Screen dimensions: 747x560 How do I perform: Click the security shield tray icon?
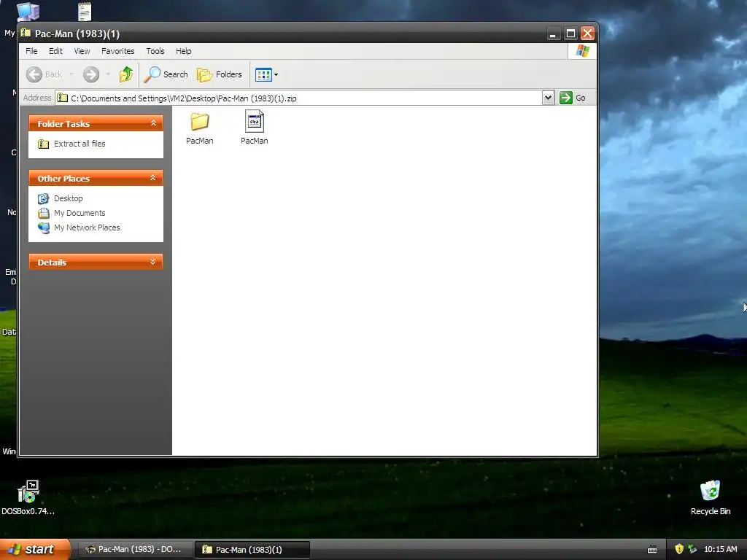[x=679, y=549]
